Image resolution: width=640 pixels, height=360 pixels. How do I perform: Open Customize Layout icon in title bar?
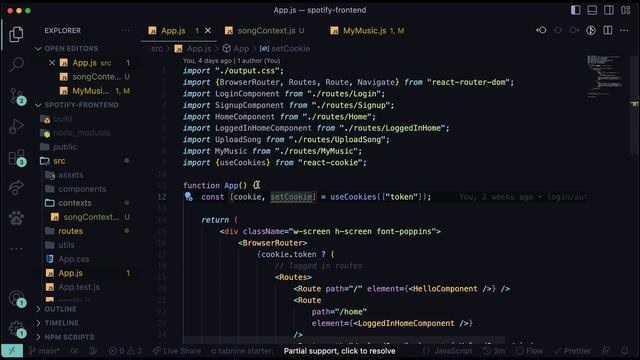[x=626, y=10]
